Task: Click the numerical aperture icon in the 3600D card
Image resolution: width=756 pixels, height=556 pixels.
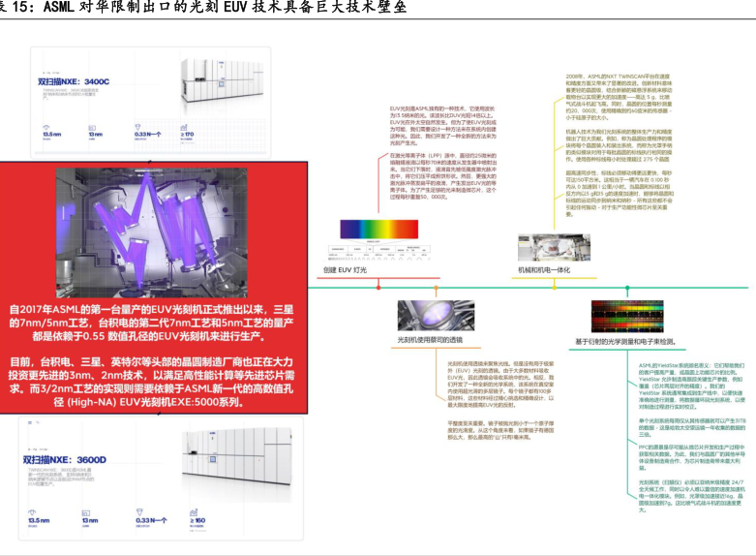Action: click(x=139, y=512)
